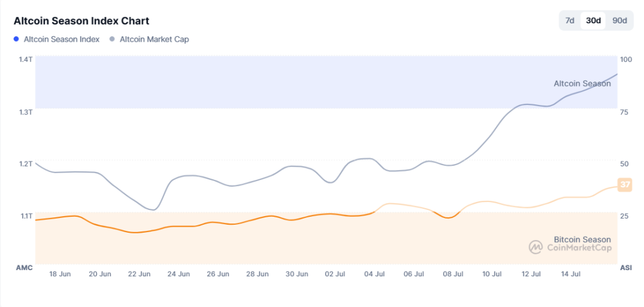Click the Altcoin Season zone label
This screenshot has height=307, width=644.
click(x=582, y=84)
